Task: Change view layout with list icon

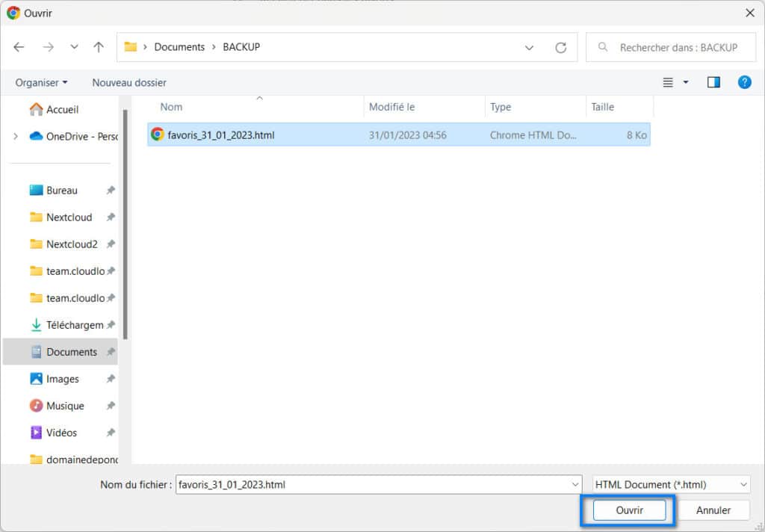Action: coord(668,82)
